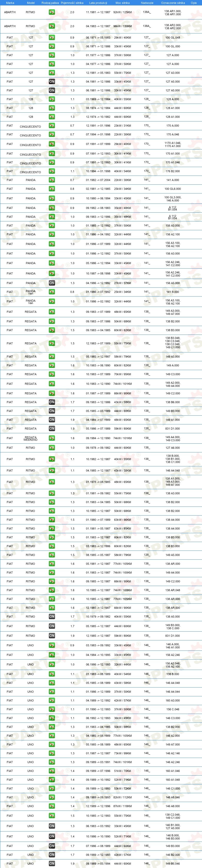
Task: Click petrol icon in Cinquecento 176 B2.000 row
Action: [x=52, y=171]
